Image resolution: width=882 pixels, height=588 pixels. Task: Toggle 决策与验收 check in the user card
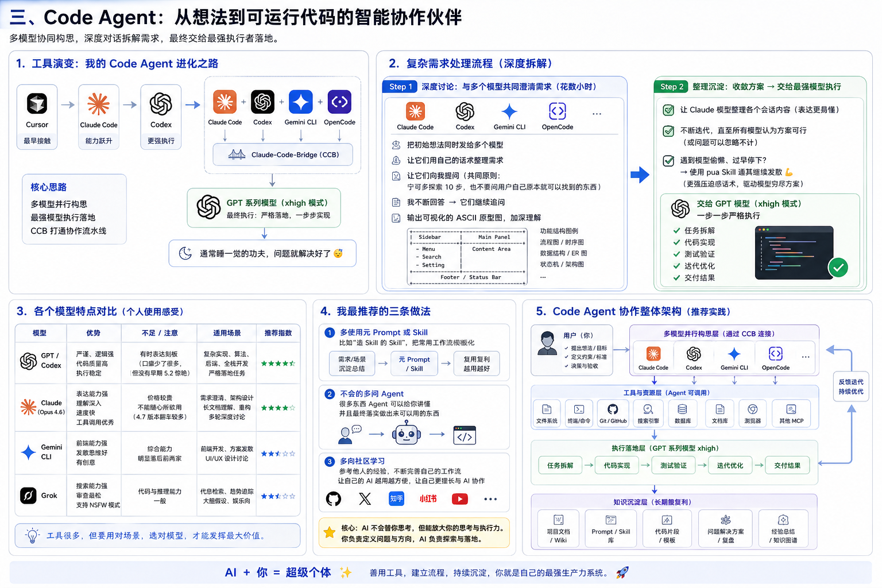tap(567, 366)
